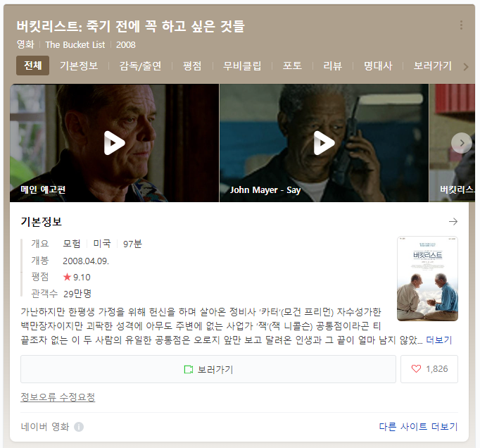View the 명대사 tab
The height and width of the screenshot is (448, 480).
[378, 66]
